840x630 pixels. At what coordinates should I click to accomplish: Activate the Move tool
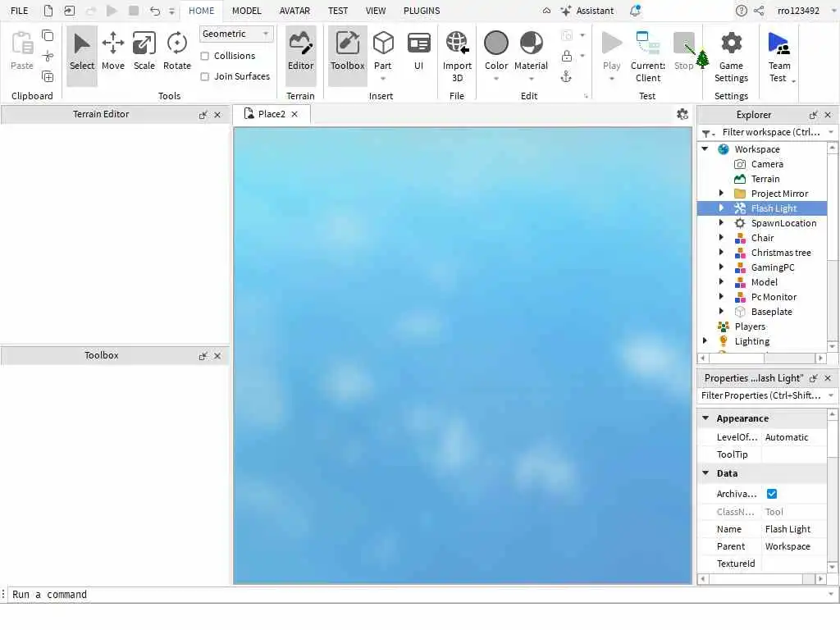coord(113,52)
